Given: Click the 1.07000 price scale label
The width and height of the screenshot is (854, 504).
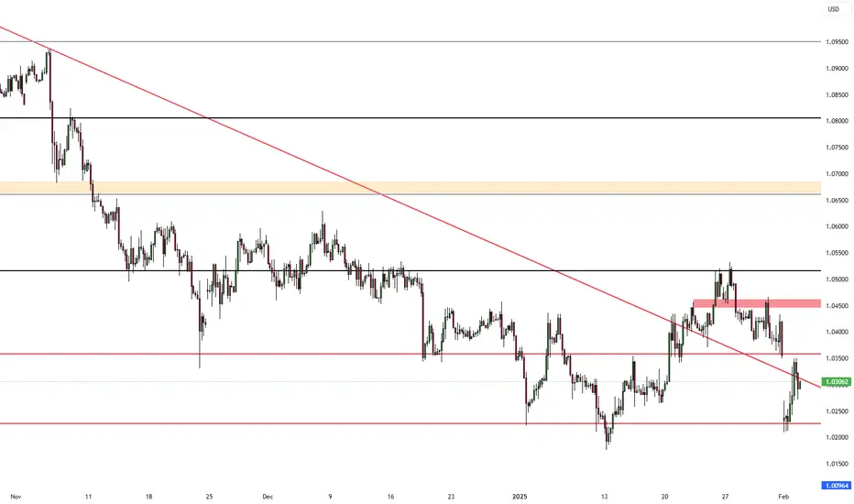Looking at the screenshot, I should (x=837, y=174).
